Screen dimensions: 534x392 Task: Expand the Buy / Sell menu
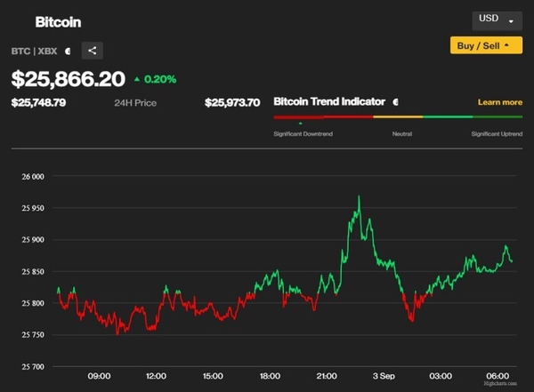(x=486, y=45)
